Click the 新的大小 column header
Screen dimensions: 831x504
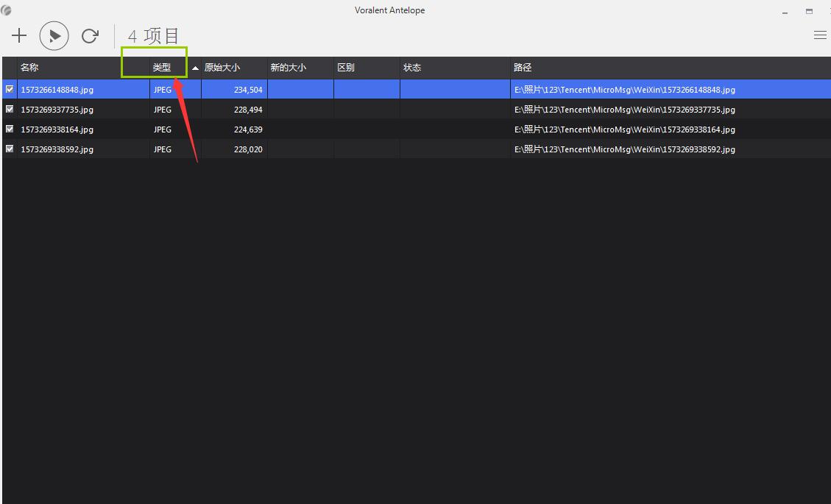coord(288,68)
